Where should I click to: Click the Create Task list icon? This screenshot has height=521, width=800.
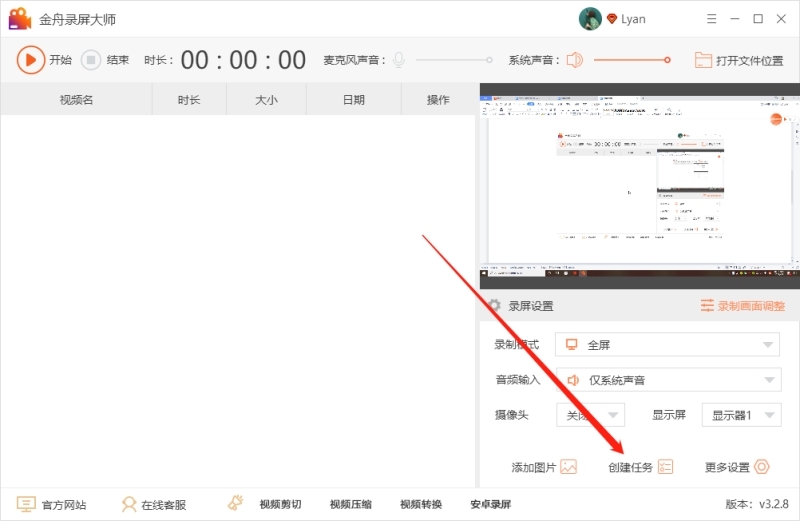click(665, 467)
